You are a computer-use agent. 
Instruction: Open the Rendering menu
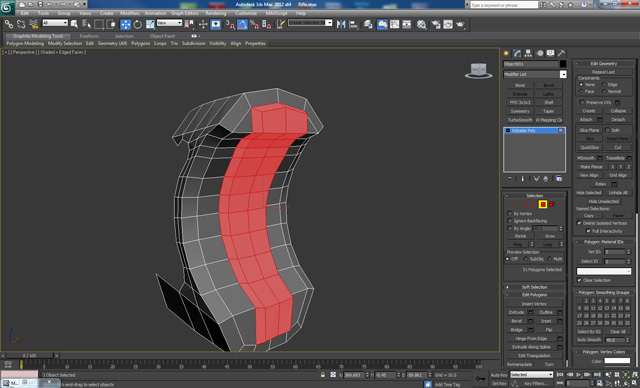point(216,13)
